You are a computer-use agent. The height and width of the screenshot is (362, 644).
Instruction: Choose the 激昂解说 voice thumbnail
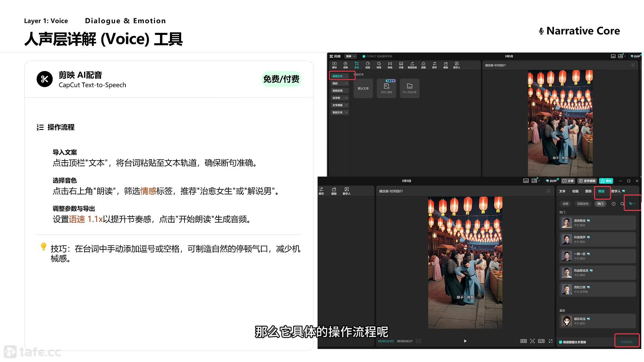[567, 223]
